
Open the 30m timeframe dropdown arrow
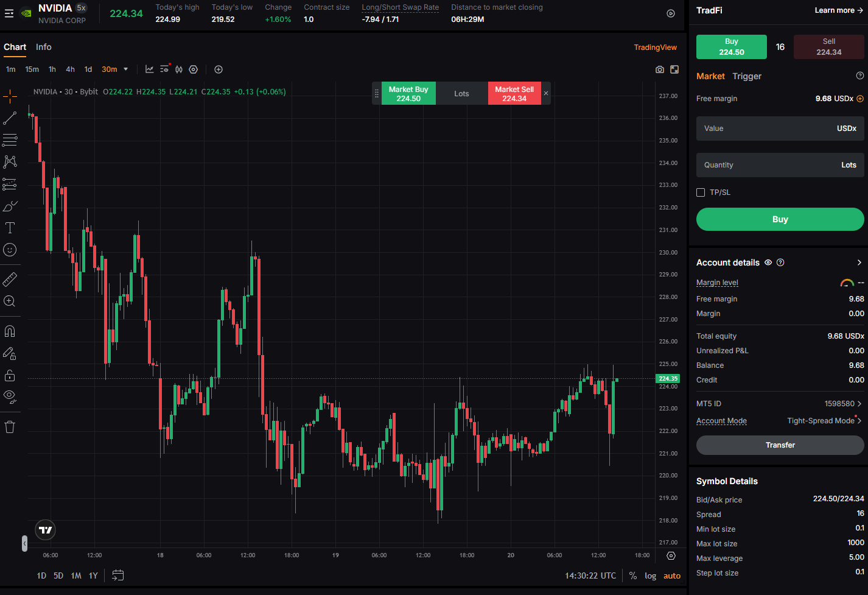[126, 69]
